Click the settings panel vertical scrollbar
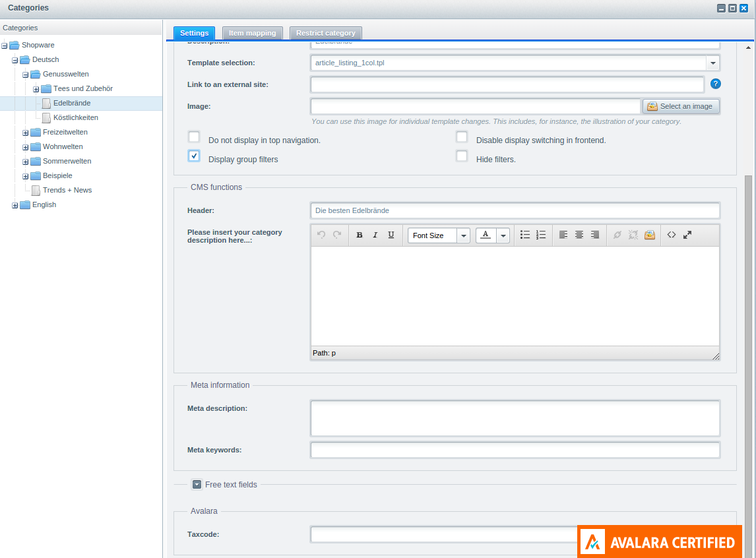 coord(748,366)
